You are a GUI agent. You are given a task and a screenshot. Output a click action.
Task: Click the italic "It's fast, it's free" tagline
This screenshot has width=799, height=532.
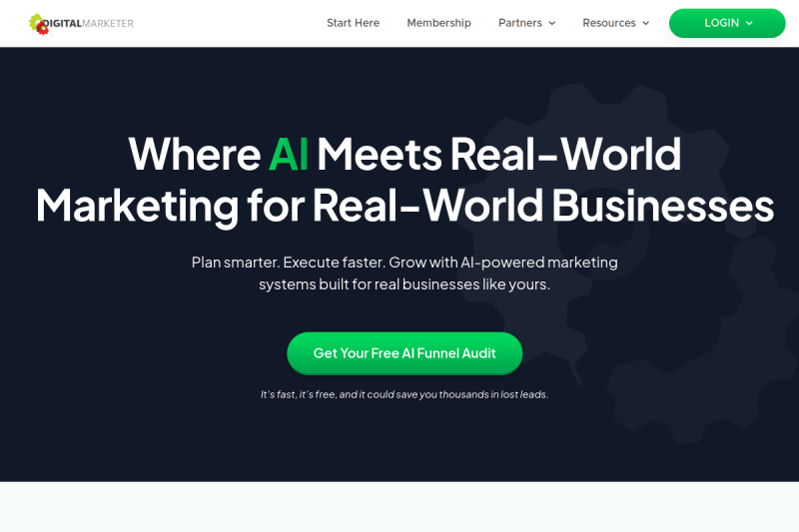tap(404, 394)
